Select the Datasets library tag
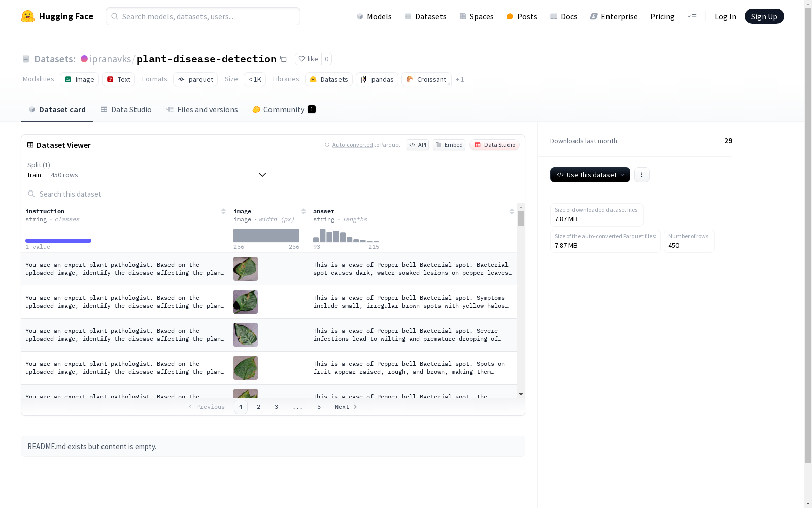812x508 pixels. [x=329, y=79]
